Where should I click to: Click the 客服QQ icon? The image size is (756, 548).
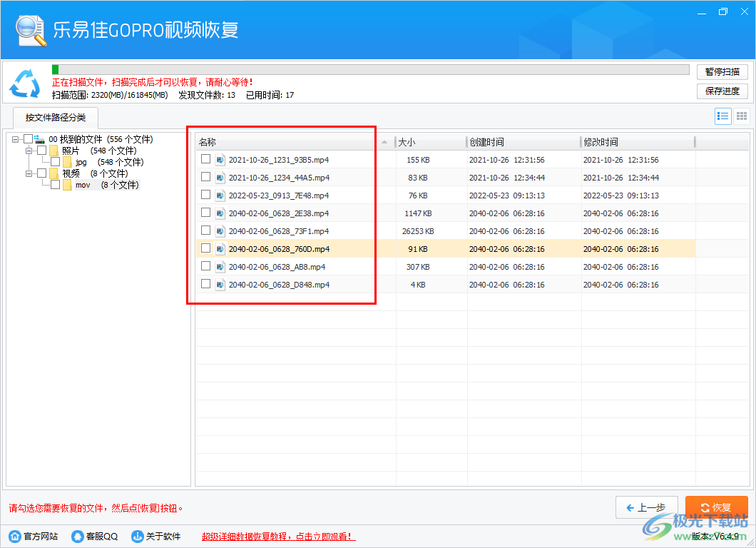[x=77, y=536]
